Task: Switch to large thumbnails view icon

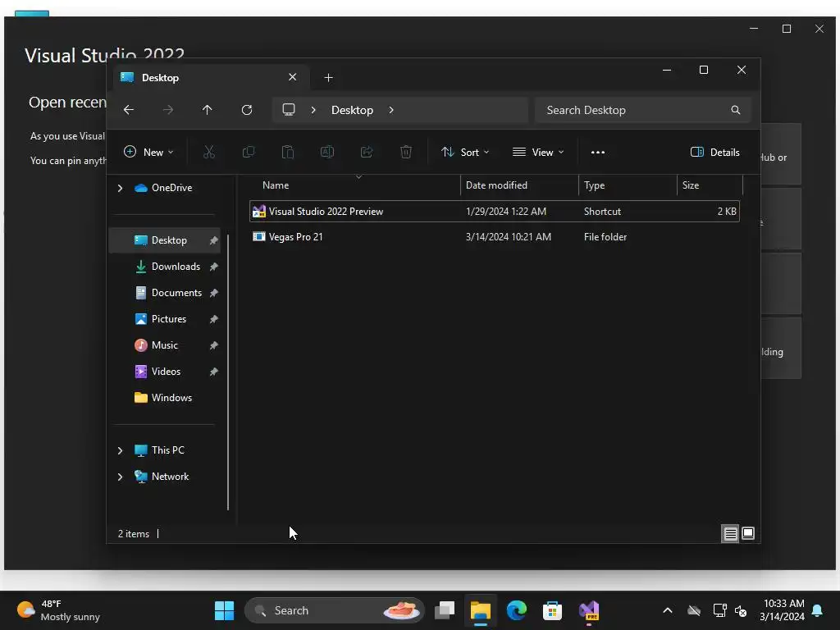Action: [748, 533]
